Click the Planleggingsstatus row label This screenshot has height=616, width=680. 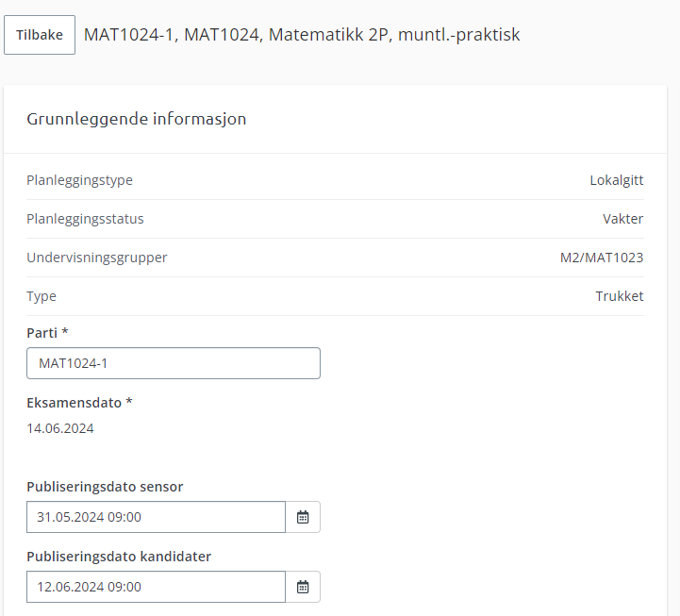click(85, 219)
